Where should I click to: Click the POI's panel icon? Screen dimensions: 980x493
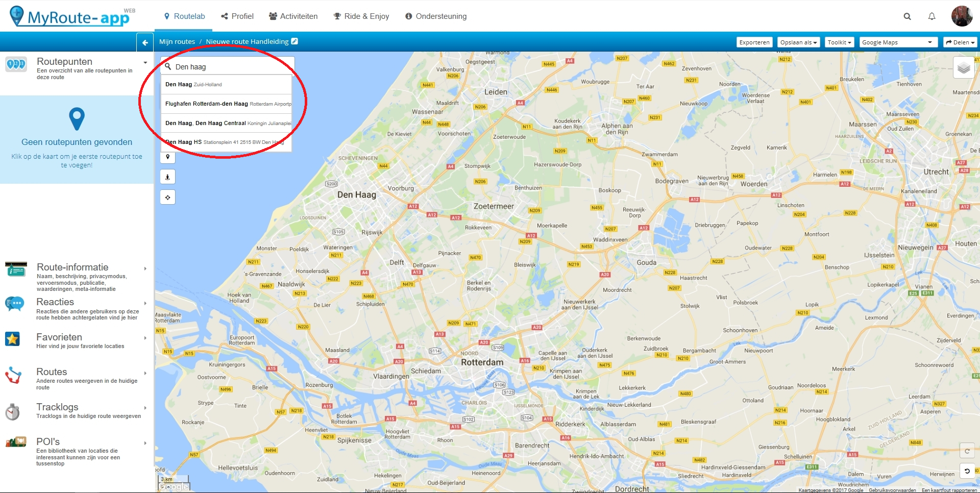pos(16,442)
